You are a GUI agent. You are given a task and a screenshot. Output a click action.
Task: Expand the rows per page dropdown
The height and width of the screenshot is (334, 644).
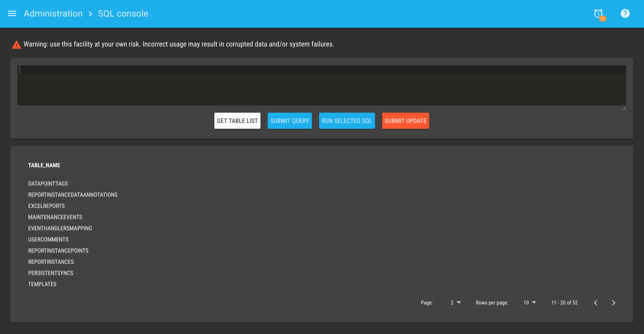[530, 303]
